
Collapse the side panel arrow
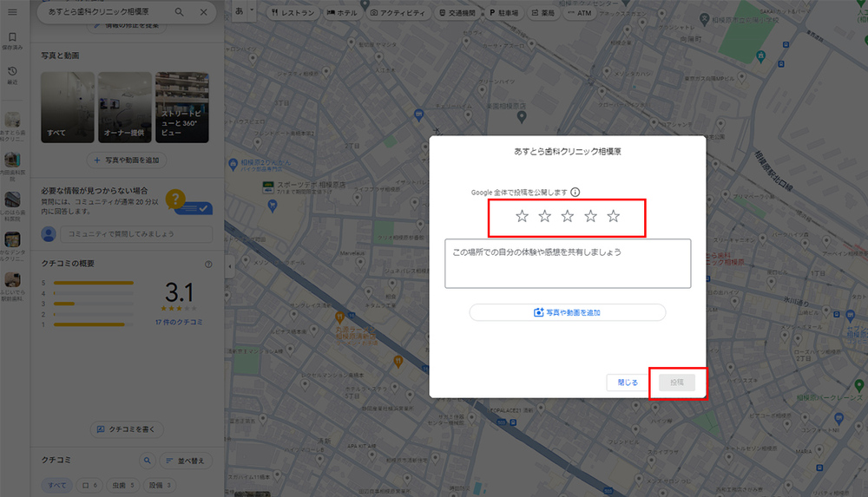click(230, 267)
